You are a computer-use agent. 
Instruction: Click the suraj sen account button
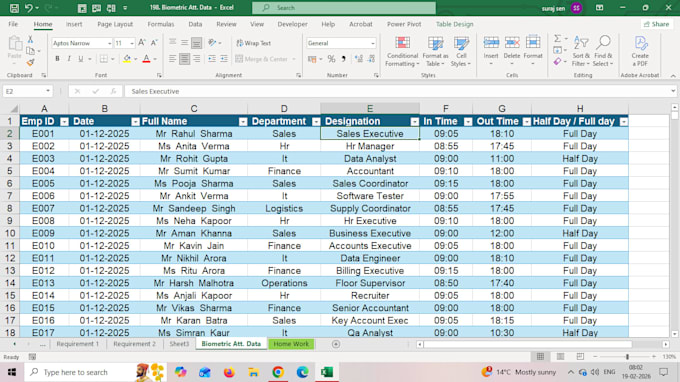point(561,8)
